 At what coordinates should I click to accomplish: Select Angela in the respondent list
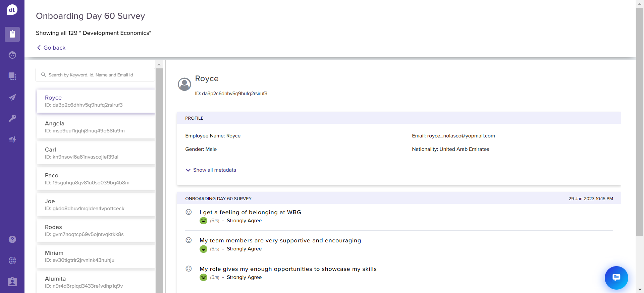click(96, 127)
